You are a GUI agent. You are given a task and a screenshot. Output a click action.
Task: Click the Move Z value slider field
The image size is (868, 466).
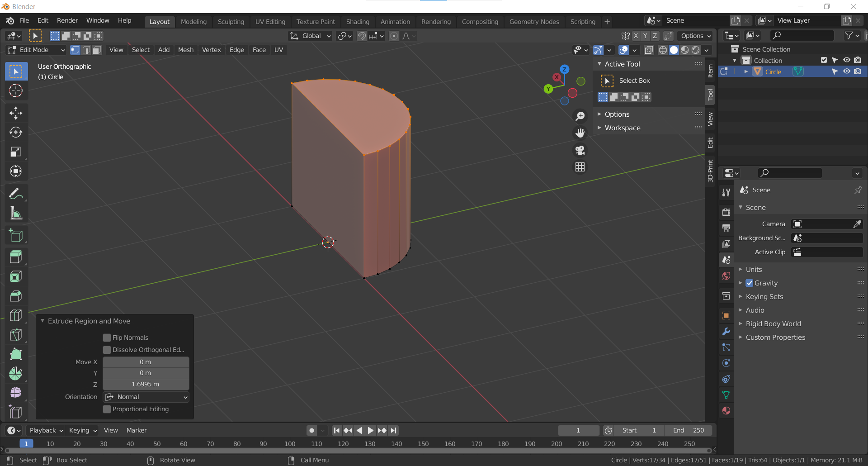tap(146, 384)
